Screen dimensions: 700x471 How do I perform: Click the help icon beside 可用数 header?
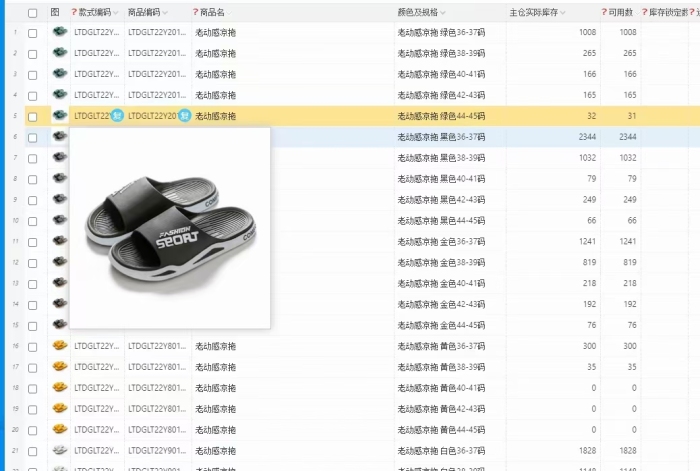click(604, 13)
